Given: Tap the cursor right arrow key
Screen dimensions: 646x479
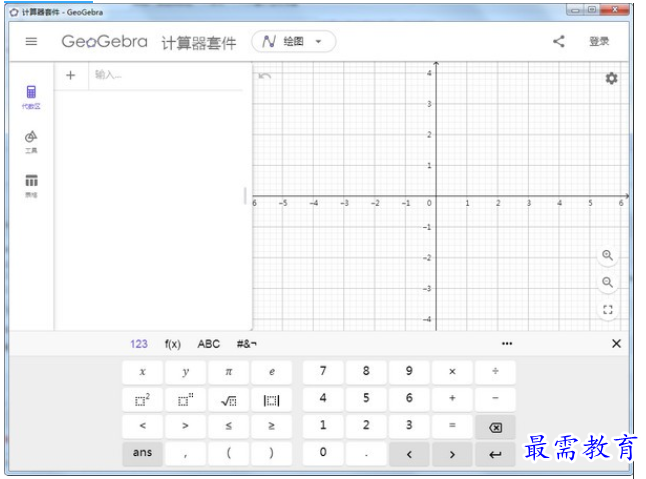Looking at the screenshot, I should click(x=452, y=454).
